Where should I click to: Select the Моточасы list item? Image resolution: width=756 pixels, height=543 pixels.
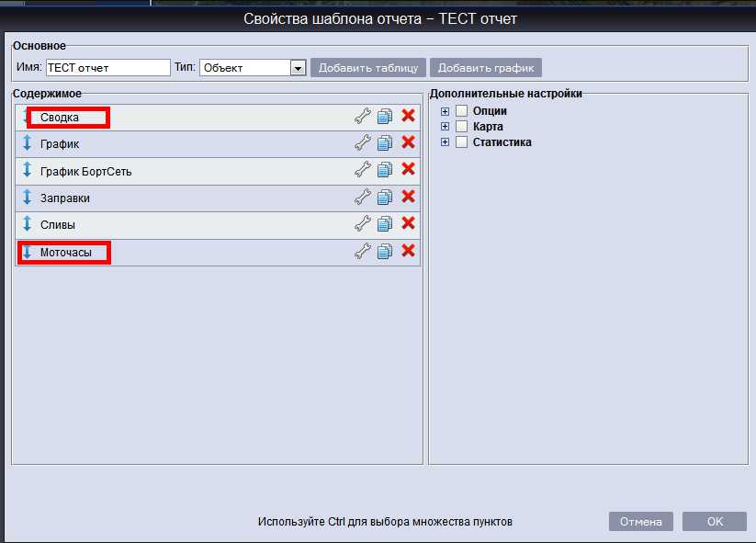[x=218, y=253]
